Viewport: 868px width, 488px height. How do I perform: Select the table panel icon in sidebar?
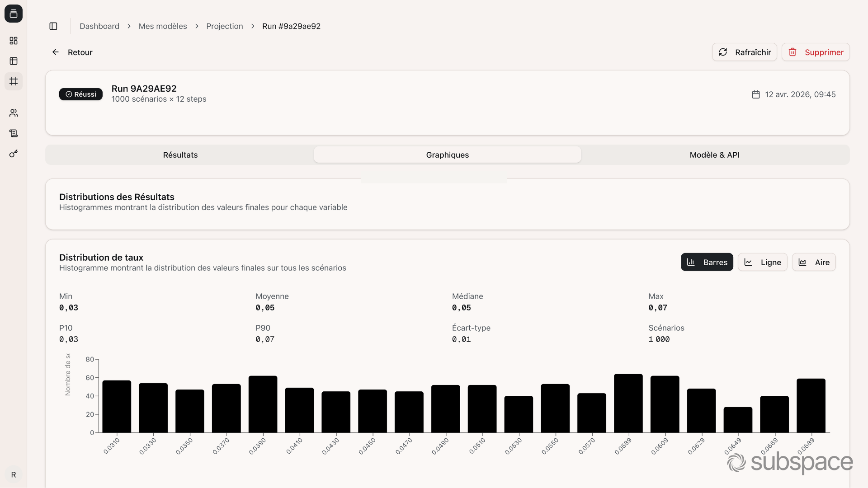coord(14,61)
